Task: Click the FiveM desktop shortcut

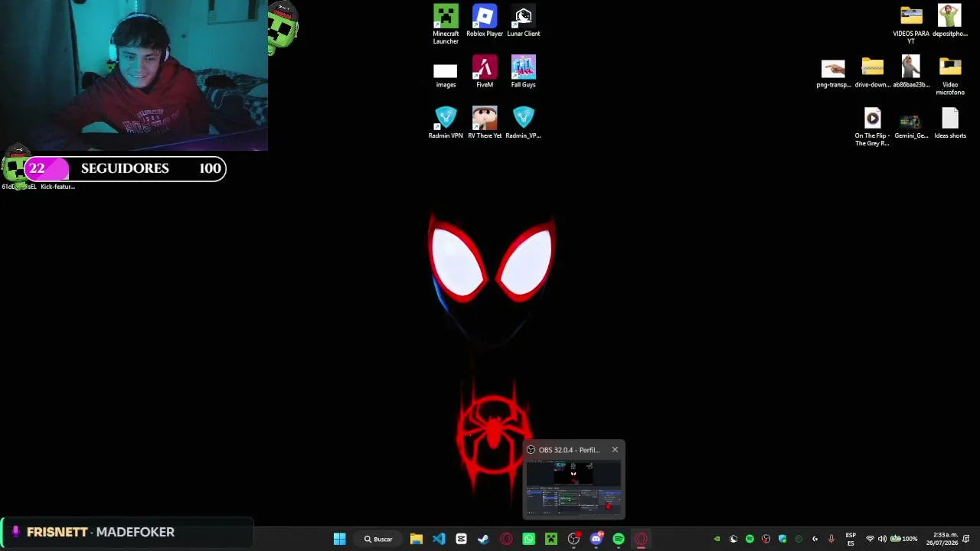Action: (485, 72)
